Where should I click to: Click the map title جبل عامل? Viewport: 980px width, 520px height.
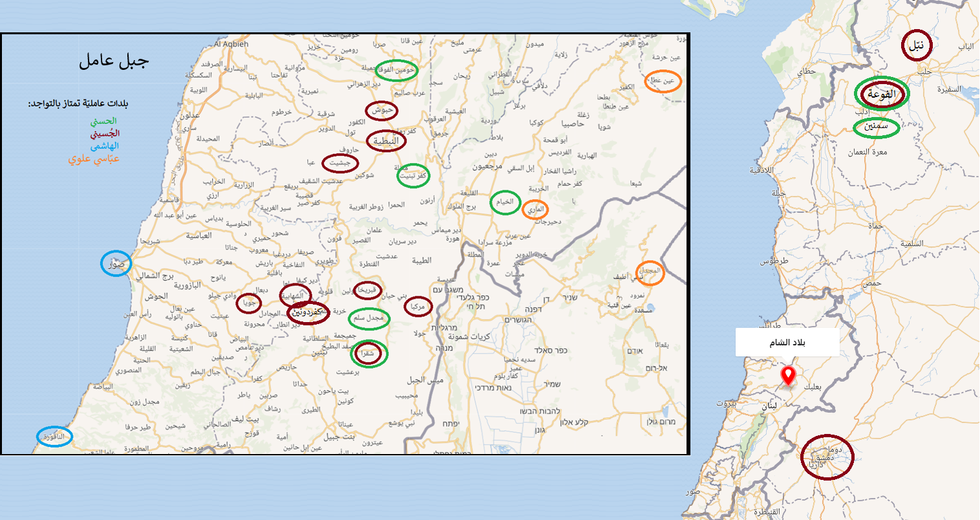(x=114, y=61)
